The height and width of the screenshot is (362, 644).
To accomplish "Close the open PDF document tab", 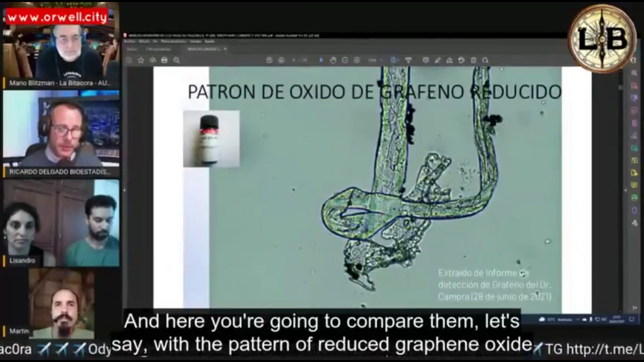I will [x=225, y=49].
